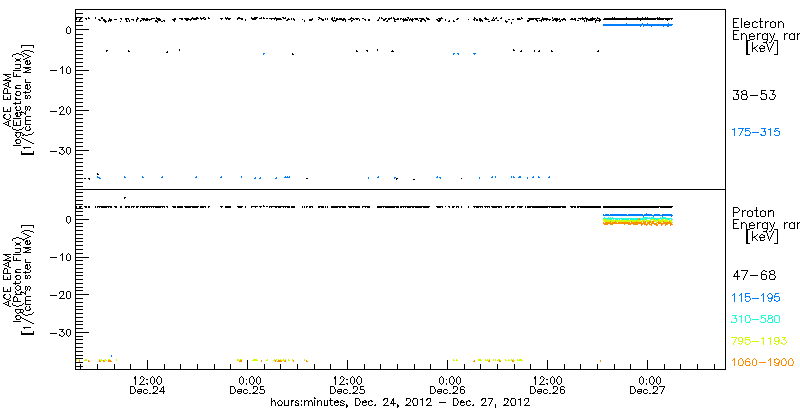Click the 12:00 Dec.24 time axis label
The height and width of the screenshot is (410, 800).
(x=147, y=385)
